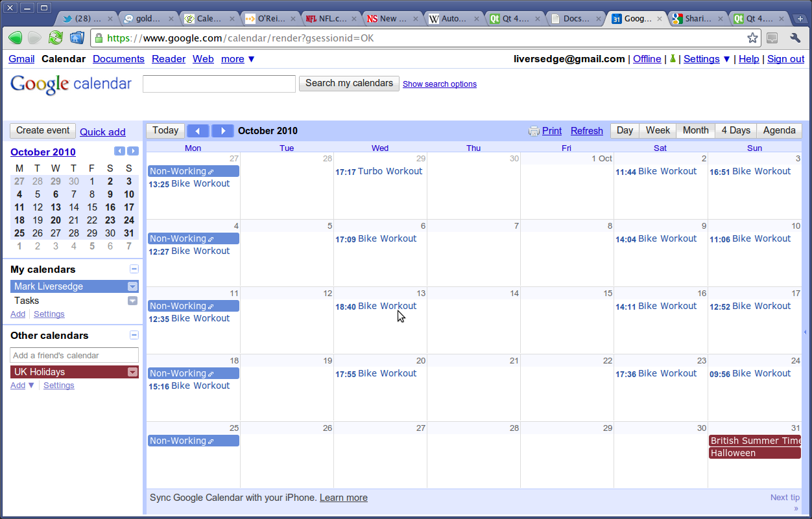This screenshot has width=812, height=519.
Task: Reload the page with the refresh icon
Action: (56, 38)
